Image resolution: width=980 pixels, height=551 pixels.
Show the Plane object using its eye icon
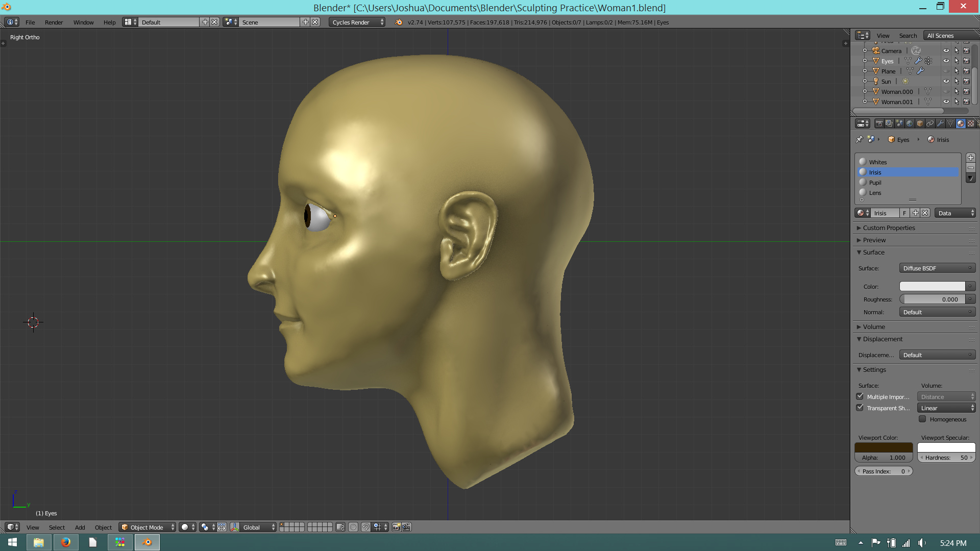(946, 71)
